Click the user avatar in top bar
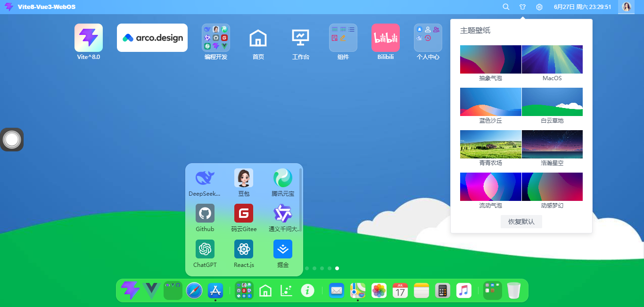The width and height of the screenshot is (644, 307). click(x=627, y=7)
